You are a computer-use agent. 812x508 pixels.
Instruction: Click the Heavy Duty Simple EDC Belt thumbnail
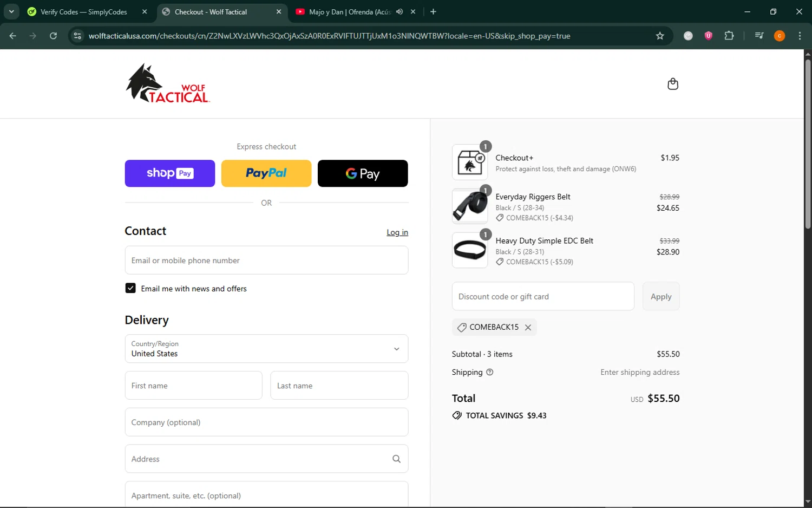click(x=470, y=250)
